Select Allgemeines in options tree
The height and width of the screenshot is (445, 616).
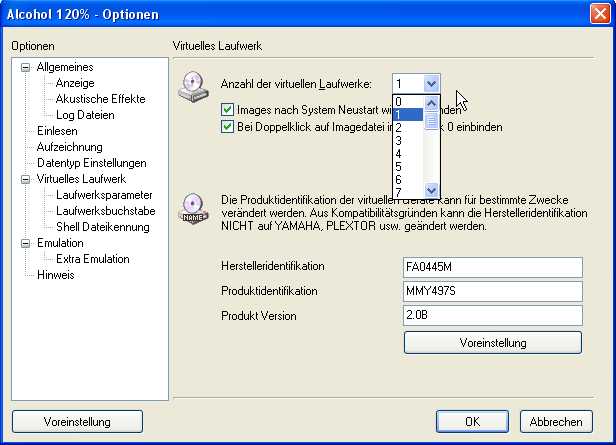click(65, 67)
